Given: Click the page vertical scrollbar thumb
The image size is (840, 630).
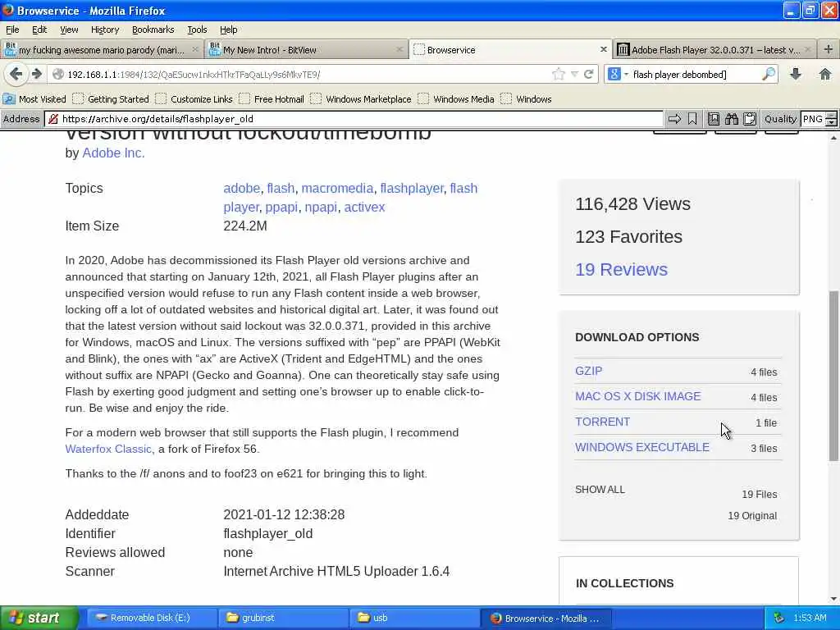Looking at the screenshot, I should click(833, 376).
